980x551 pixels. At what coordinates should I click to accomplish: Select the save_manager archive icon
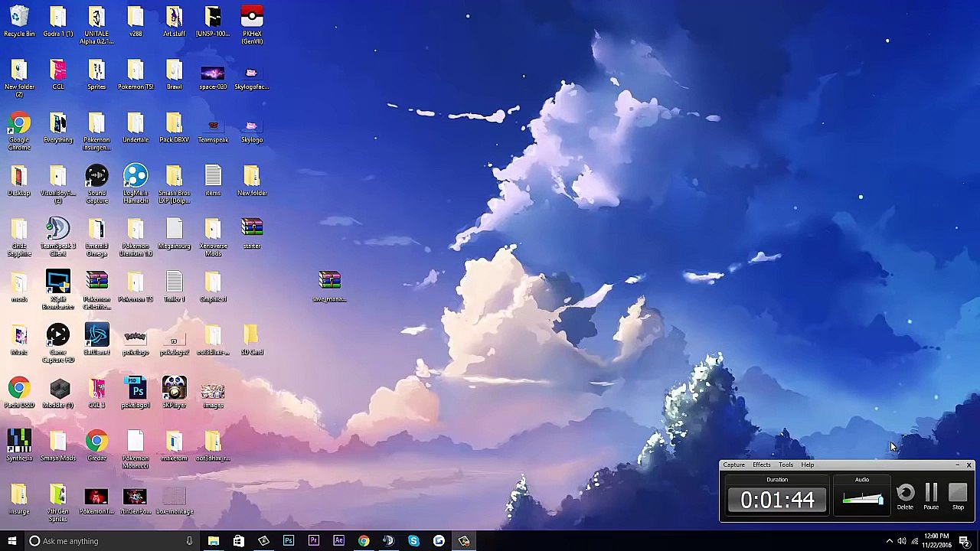pyautogui.click(x=329, y=286)
